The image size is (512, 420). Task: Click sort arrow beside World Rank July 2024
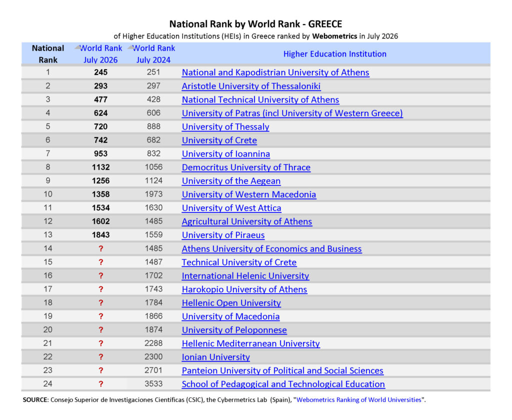pos(130,47)
